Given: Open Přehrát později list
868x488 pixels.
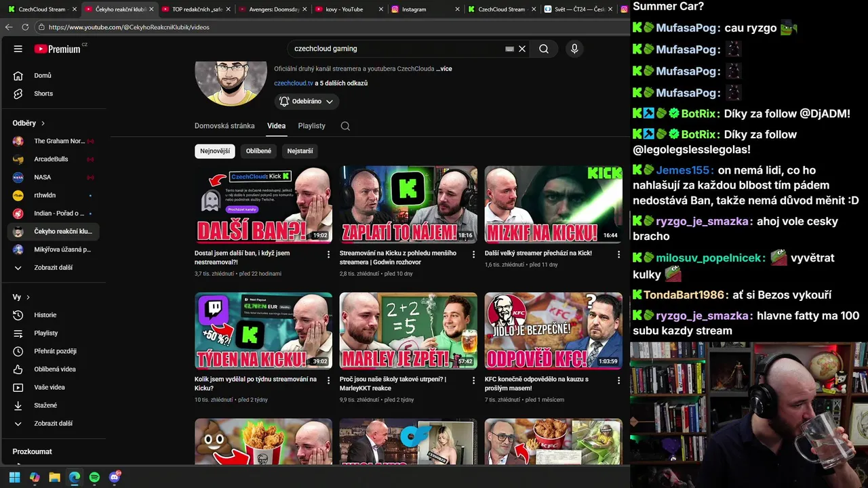Looking at the screenshot, I should 54,351.
